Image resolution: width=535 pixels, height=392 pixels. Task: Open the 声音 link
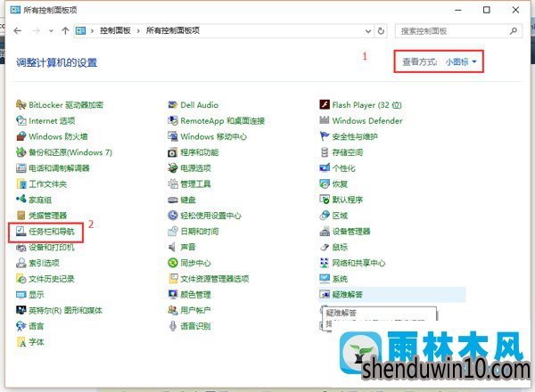187,247
